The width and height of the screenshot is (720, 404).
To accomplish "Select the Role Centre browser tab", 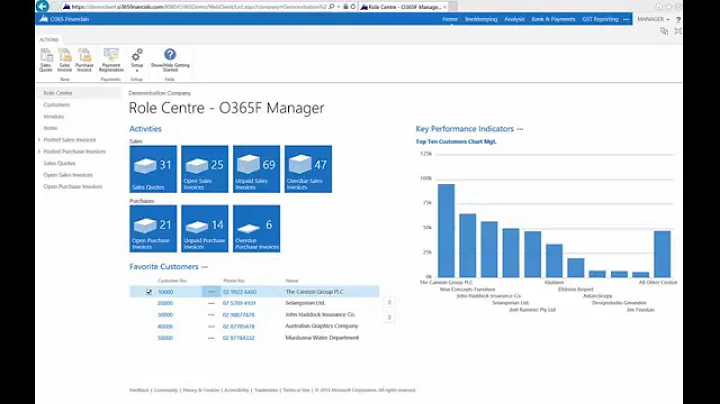I will (x=404, y=7).
